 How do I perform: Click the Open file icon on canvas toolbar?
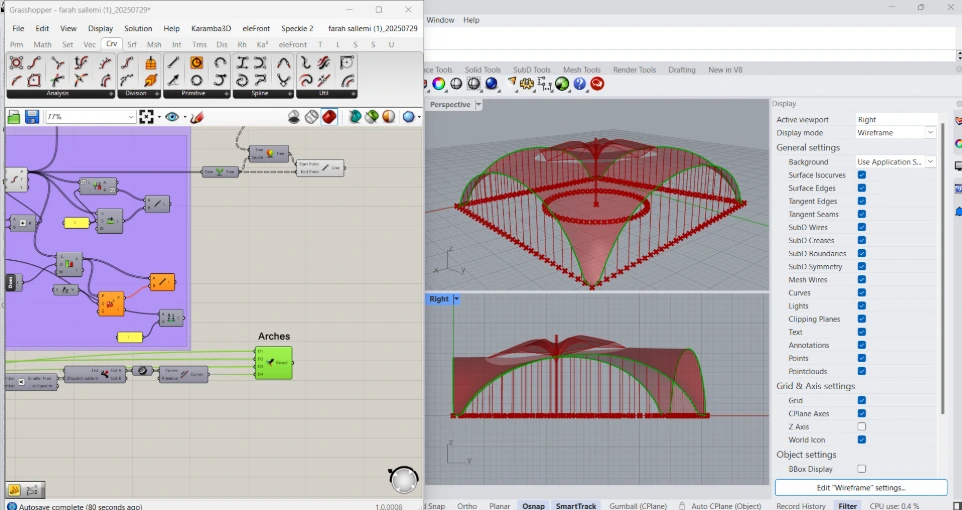tap(14, 117)
